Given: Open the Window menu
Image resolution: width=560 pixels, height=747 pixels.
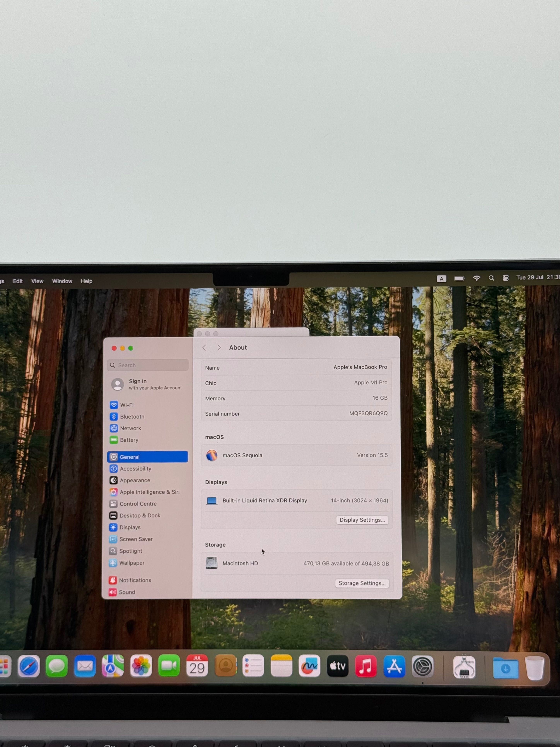Looking at the screenshot, I should pos(62,281).
